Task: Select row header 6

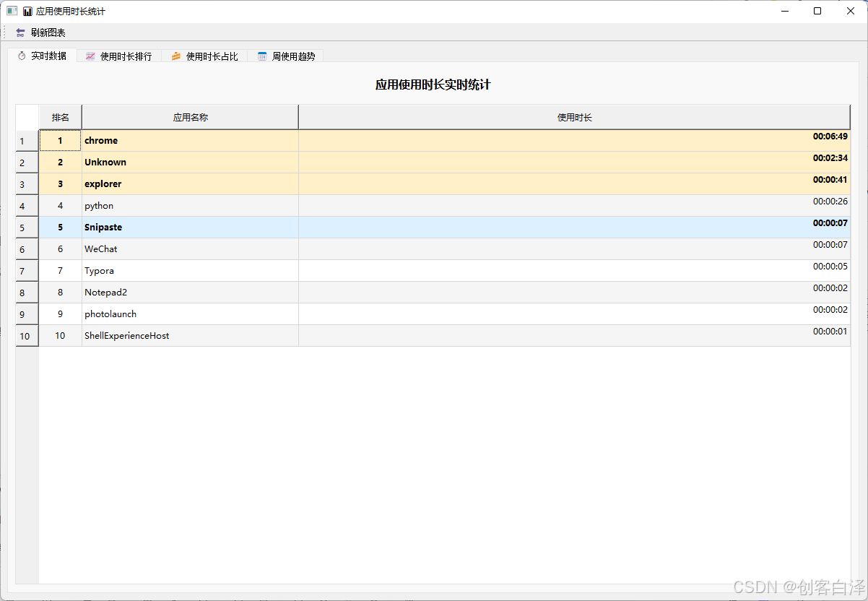Action: coord(27,249)
